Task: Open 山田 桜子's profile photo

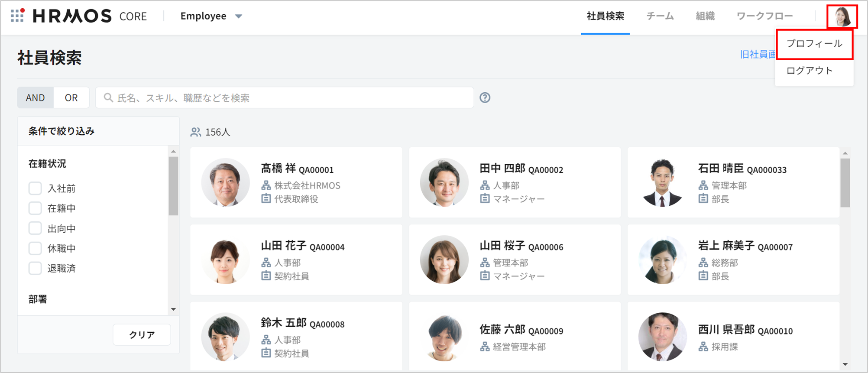Action: point(444,260)
